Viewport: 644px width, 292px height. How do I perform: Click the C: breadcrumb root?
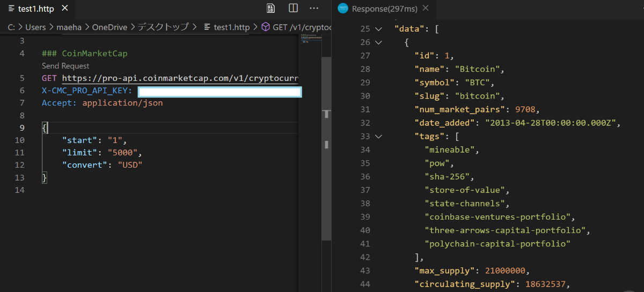point(11,27)
